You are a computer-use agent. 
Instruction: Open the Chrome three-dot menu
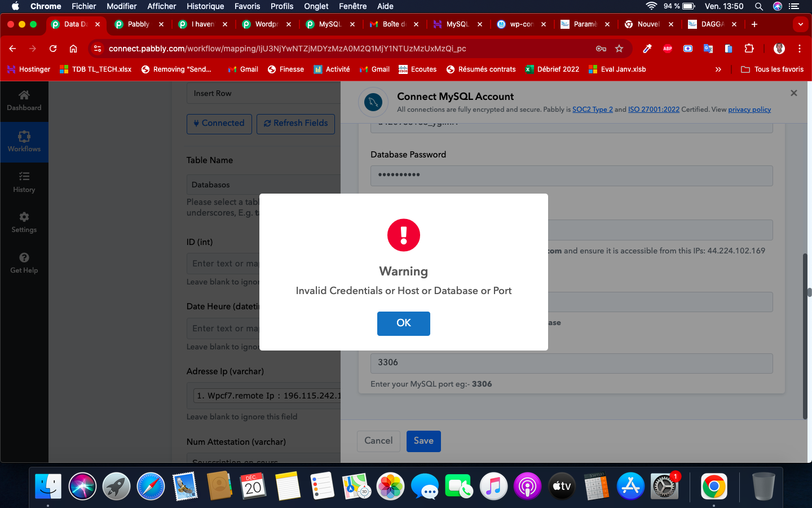click(800, 49)
